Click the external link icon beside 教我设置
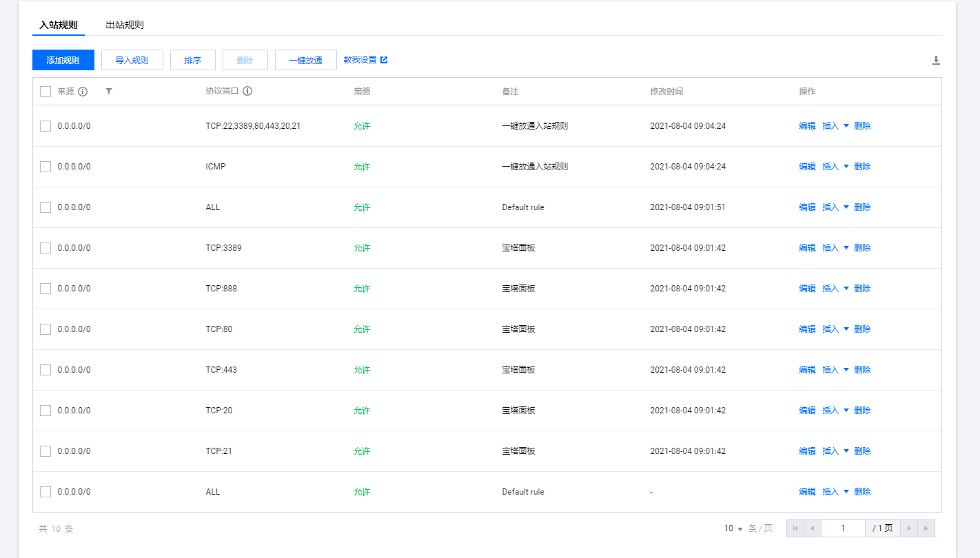 tap(384, 60)
